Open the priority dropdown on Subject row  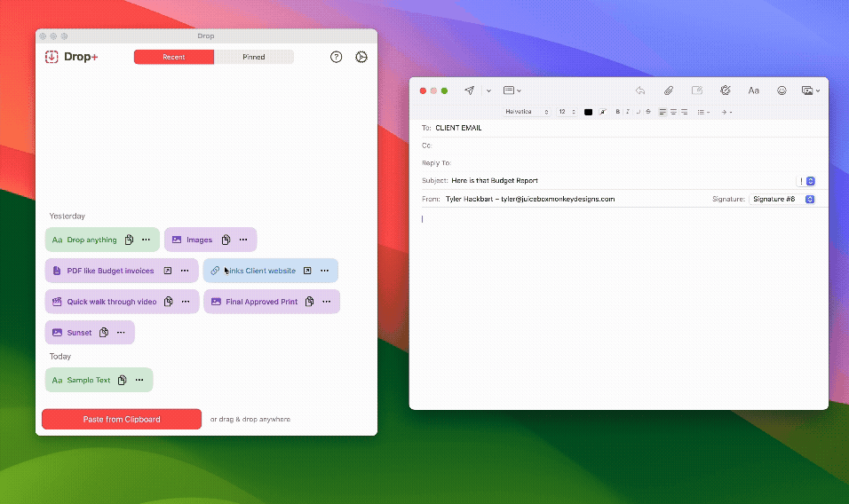(x=806, y=181)
